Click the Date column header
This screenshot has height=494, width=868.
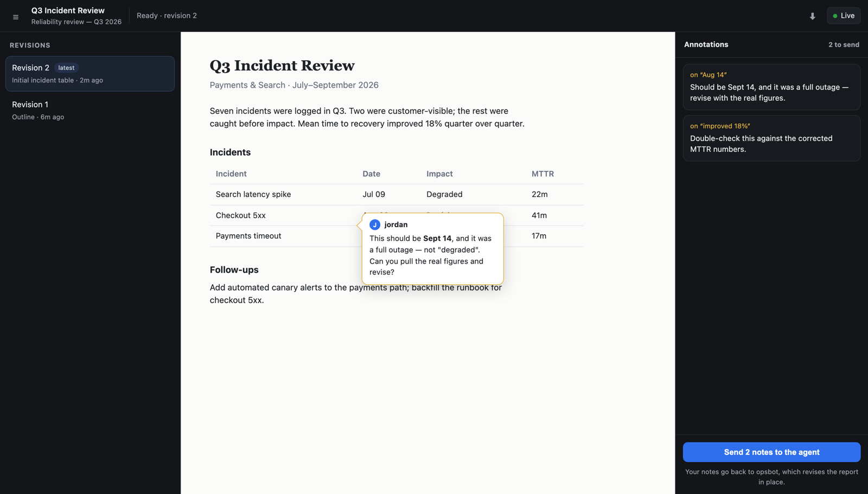pos(371,174)
